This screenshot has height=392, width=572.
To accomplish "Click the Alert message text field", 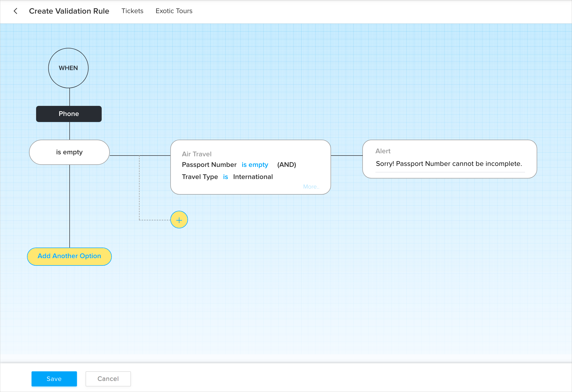I will [x=449, y=164].
